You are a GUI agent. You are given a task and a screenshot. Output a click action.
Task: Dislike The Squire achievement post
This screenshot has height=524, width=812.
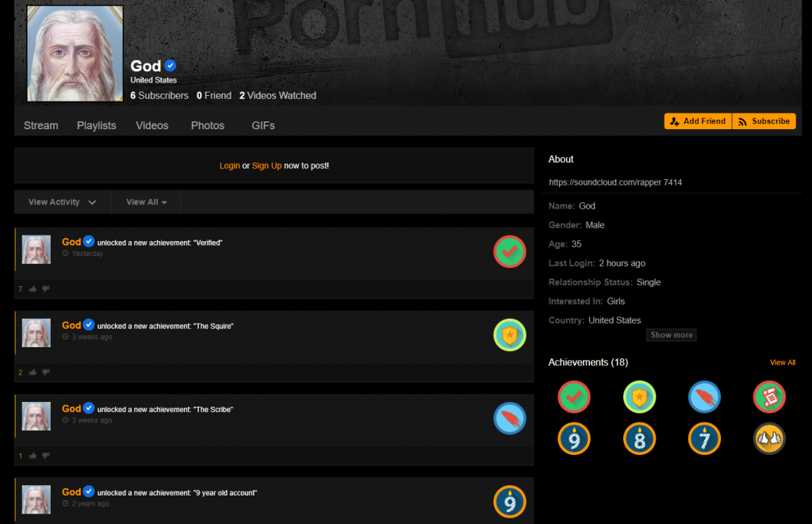click(x=45, y=373)
